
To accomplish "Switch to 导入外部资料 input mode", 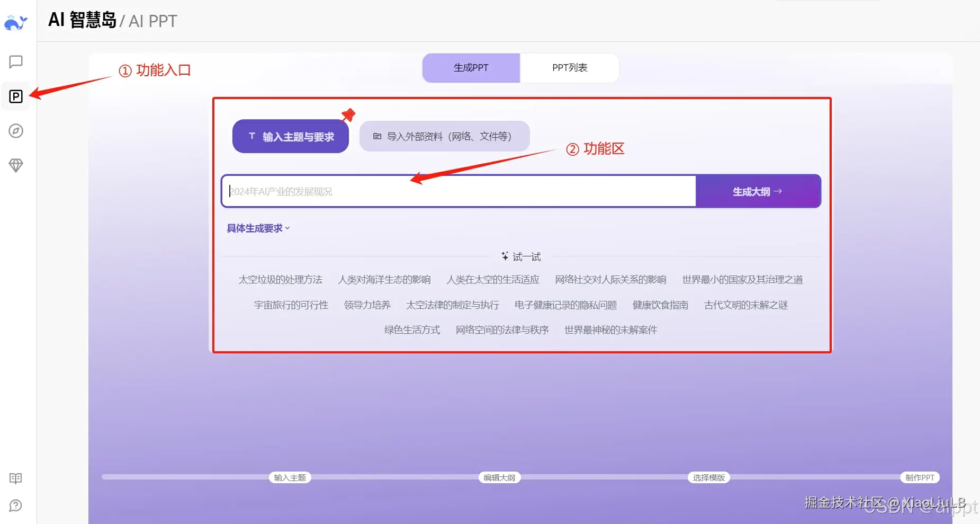I will click(x=444, y=136).
